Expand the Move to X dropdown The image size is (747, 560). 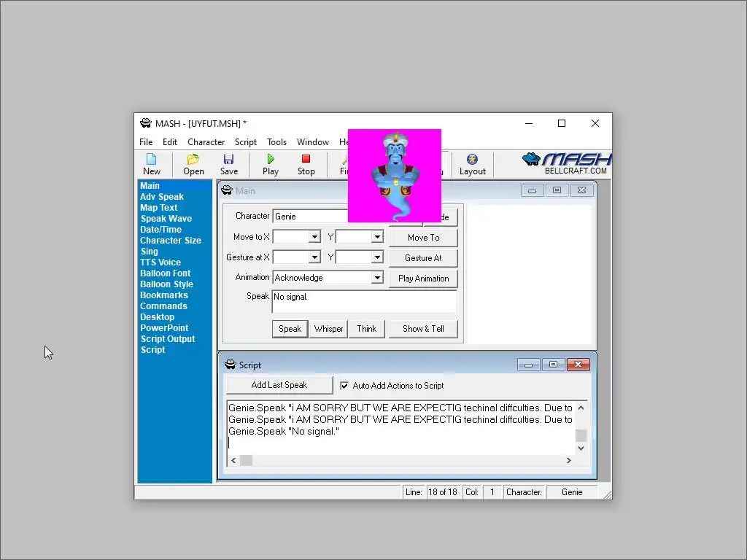coord(314,237)
